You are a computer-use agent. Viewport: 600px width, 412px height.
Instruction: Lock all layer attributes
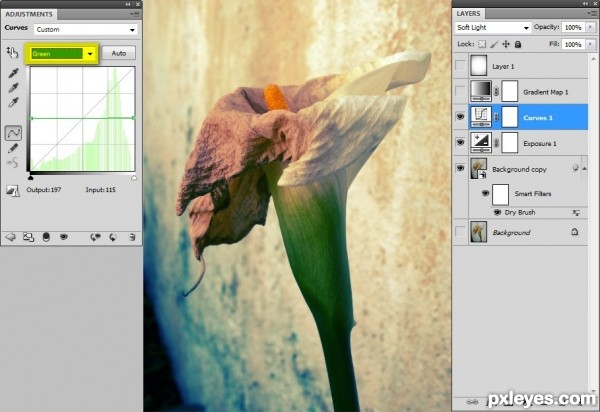point(518,44)
